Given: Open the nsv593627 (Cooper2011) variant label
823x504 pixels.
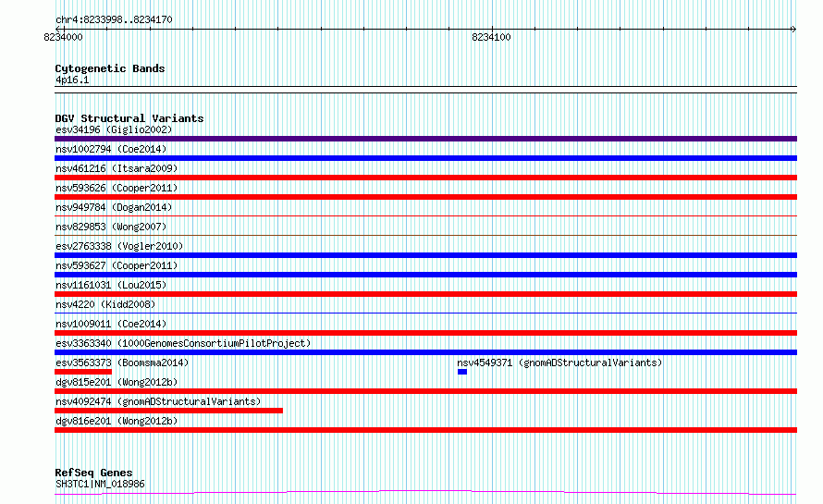Looking at the screenshot, I should coord(117,265).
